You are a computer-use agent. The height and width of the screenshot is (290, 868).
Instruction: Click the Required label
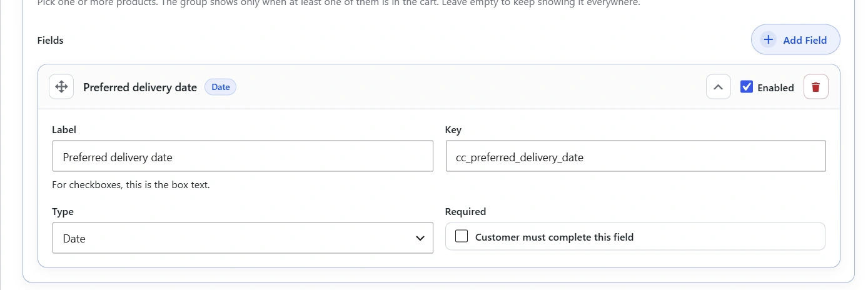pyautogui.click(x=465, y=212)
